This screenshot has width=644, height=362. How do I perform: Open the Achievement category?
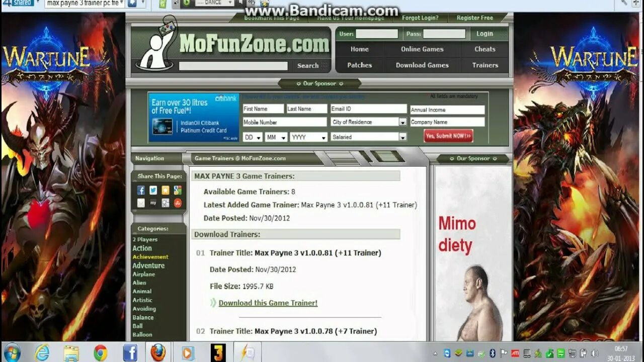tap(150, 257)
